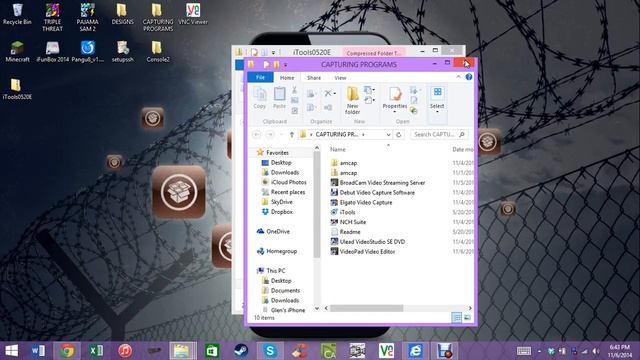Open the Pangu8 desktop icon
Screen dimensions: 640x360
[x=87, y=51]
